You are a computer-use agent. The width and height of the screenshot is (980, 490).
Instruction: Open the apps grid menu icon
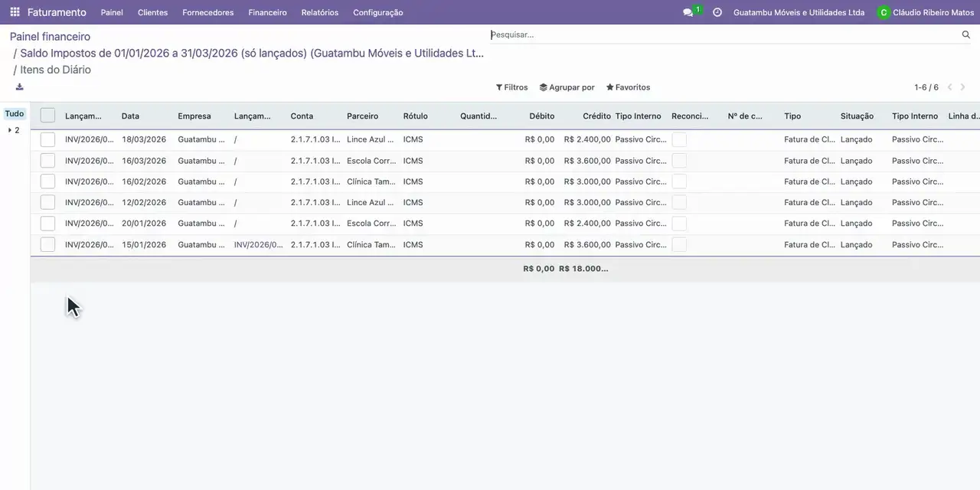point(15,12)
